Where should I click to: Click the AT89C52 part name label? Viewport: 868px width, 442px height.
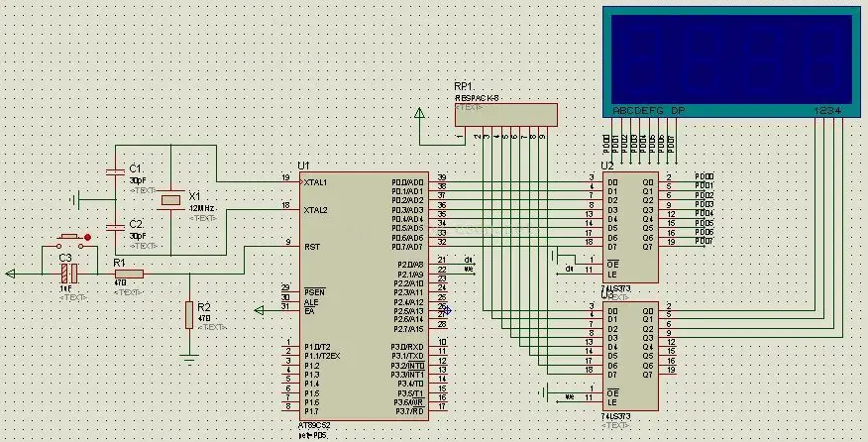pyautogui.click(x=314, y=426)
